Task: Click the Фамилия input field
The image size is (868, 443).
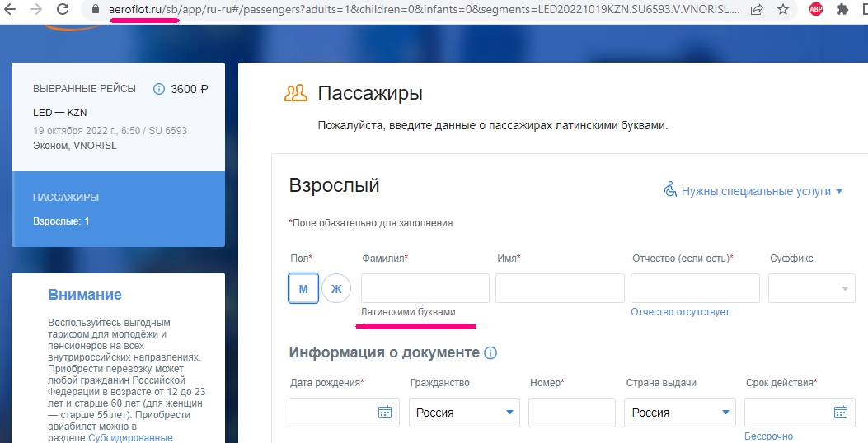Action: pyautogui.click(x=425, y=288)
